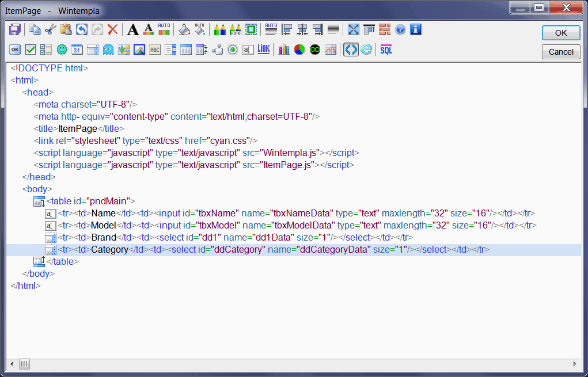Insert a list box control with scroll arrows
Screen dimensions: 588x377
click(170, 49)
